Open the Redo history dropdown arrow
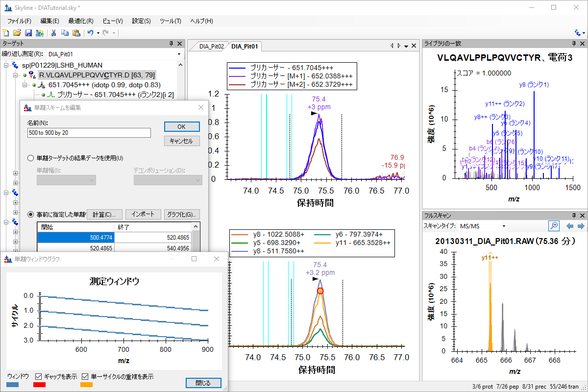 (x=114, y=33)
